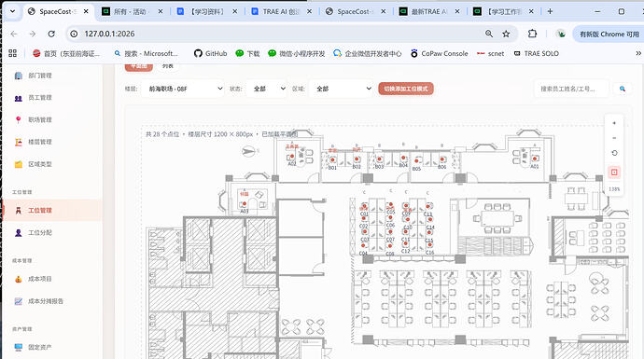Expand the 楼层 dropdown 前海职场 - 08F

pyautogui.click(x=183, y=89)
